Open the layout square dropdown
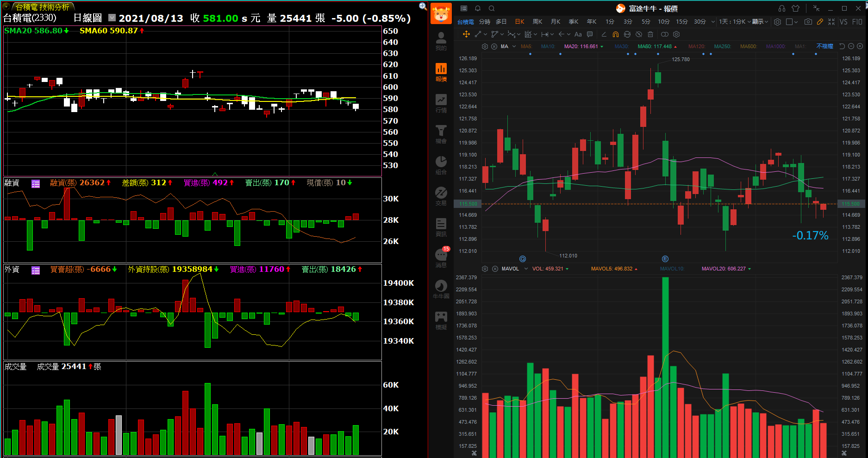The image size is (868, 458). (x=792, y=22)
